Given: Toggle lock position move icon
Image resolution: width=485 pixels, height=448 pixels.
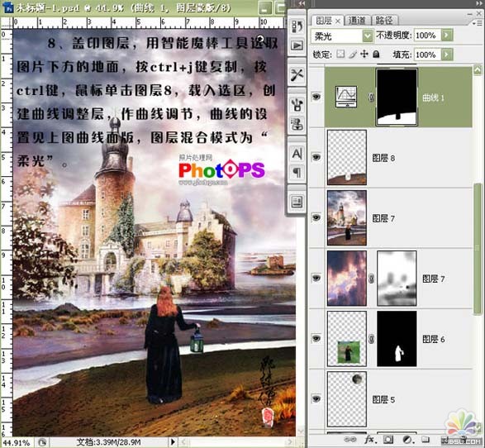Looking at the screenshot, I should pos(364,55).
